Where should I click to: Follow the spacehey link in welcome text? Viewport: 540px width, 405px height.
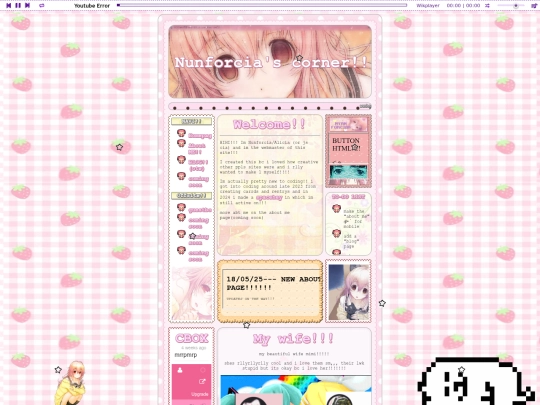tap(269, 197)
